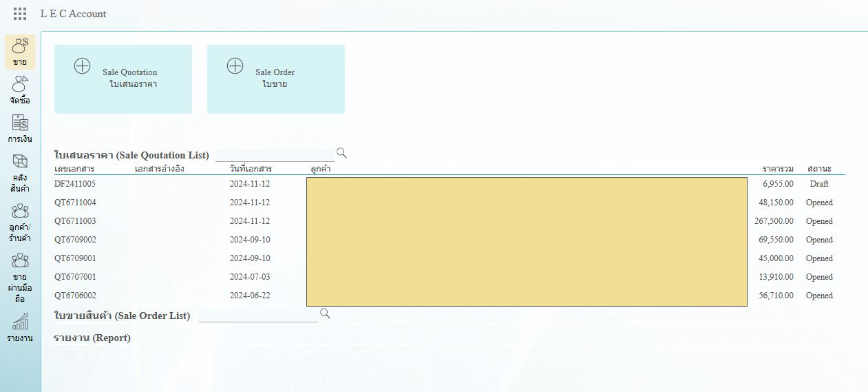Open the รายงาน (Reports) sidebar icon

(20, 328)
